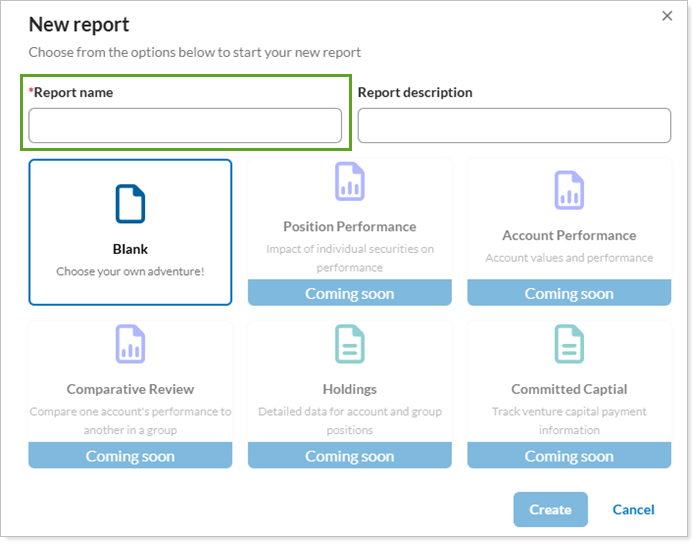Click the Holdings document icon
697x546 pixels.
tap(350, 344)
